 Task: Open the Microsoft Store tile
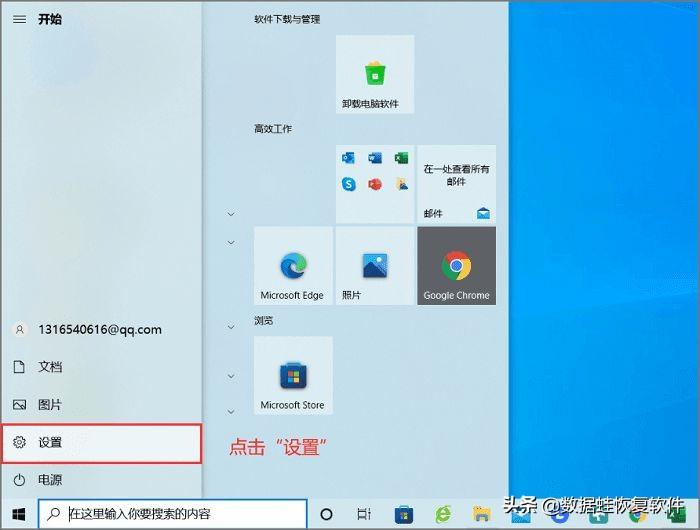point(293,376)
